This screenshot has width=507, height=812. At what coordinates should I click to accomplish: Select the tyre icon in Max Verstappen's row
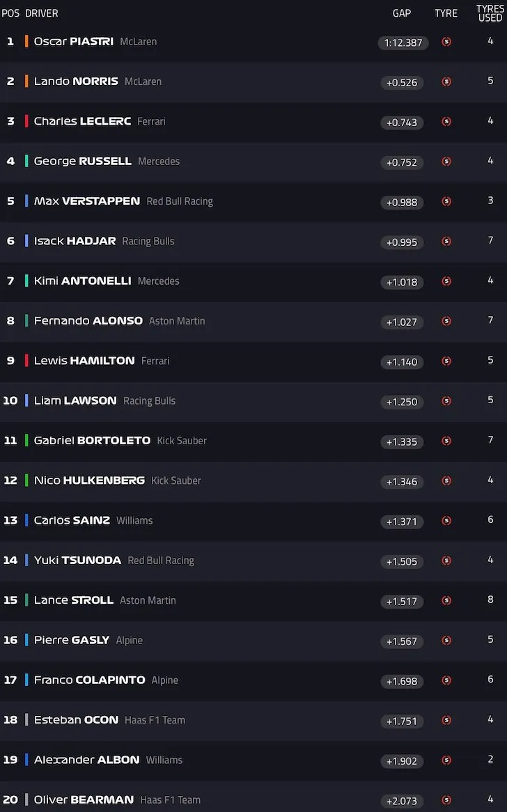[x=446, y=201]
